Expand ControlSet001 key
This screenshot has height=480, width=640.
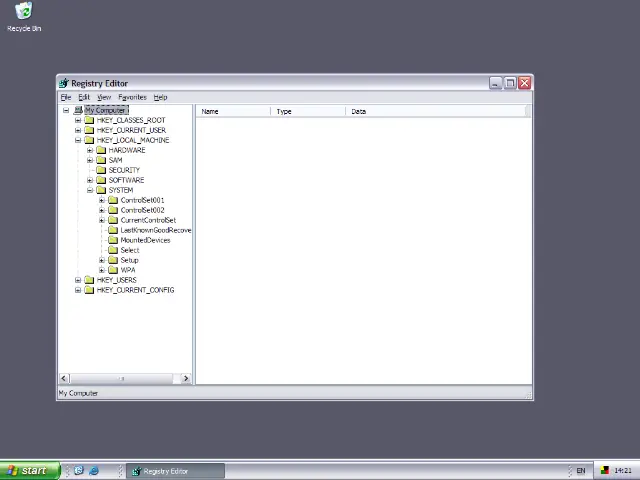pyautogui.click(x=102, y=200)
